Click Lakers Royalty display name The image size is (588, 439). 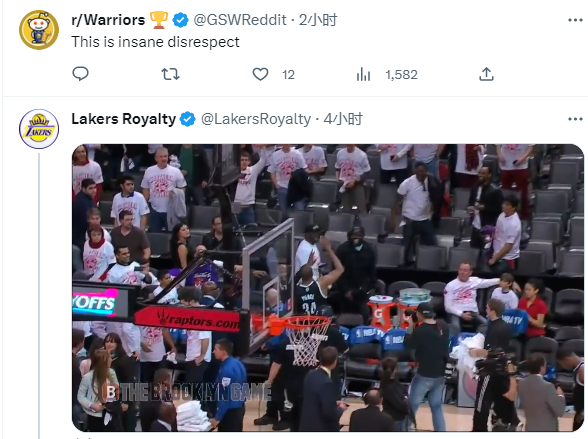123,119
